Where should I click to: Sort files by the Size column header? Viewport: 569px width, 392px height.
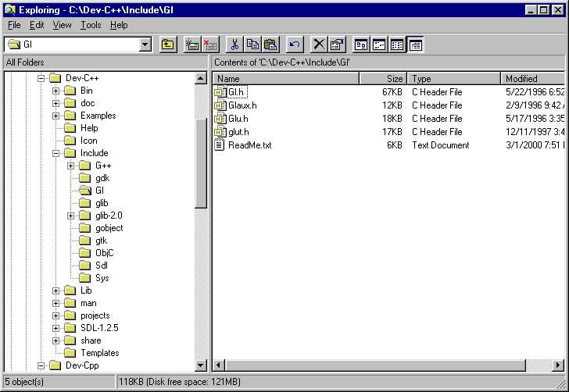(x=383, y=79)
